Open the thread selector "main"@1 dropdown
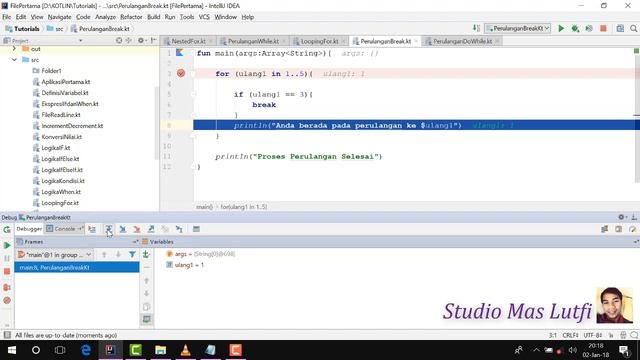640x360 pixels. [x=54, y=255]
